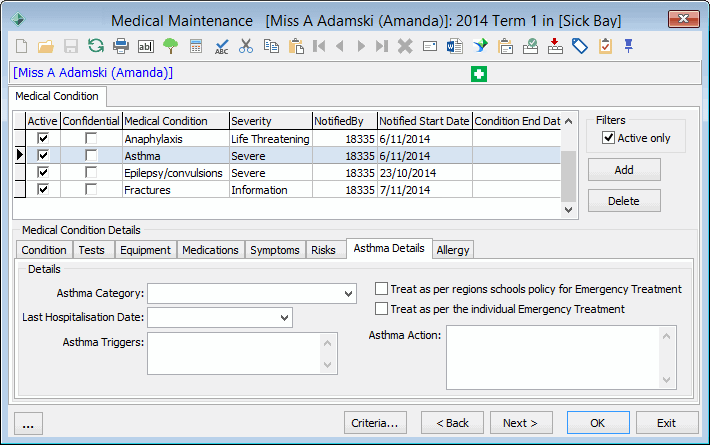Select the Risks tab
This screenshot has width=710, height=445.
[323, 250]
